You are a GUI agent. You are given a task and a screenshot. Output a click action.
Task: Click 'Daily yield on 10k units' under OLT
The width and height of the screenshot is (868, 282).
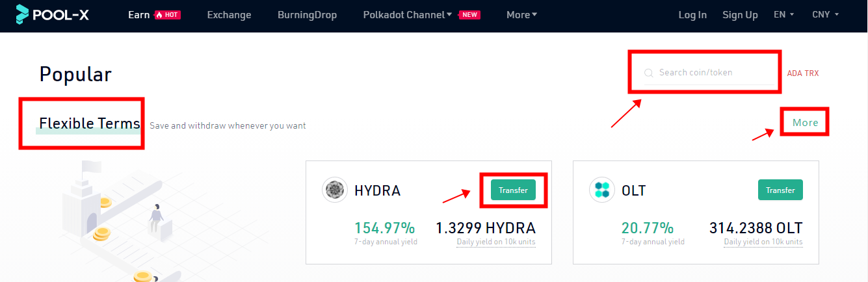click(x=763, y=242)
